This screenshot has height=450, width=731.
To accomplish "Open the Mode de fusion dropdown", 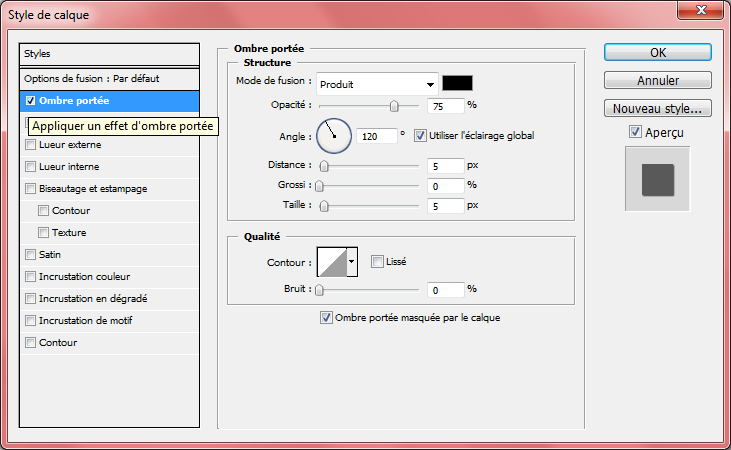I will pos(378,84).
